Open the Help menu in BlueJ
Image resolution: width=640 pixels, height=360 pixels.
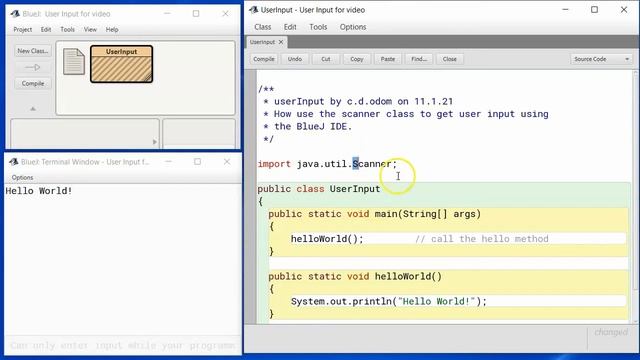click(x=112, y=29)
